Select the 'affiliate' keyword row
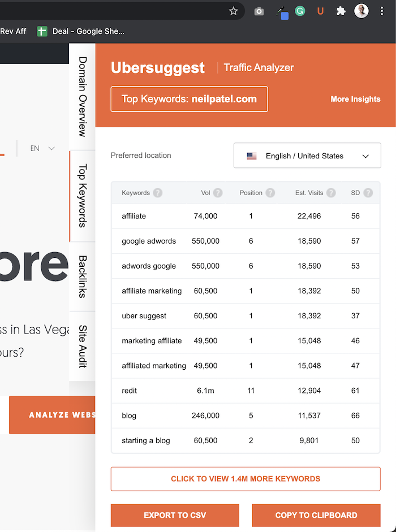The image size is (396, 532). point(246,216)
